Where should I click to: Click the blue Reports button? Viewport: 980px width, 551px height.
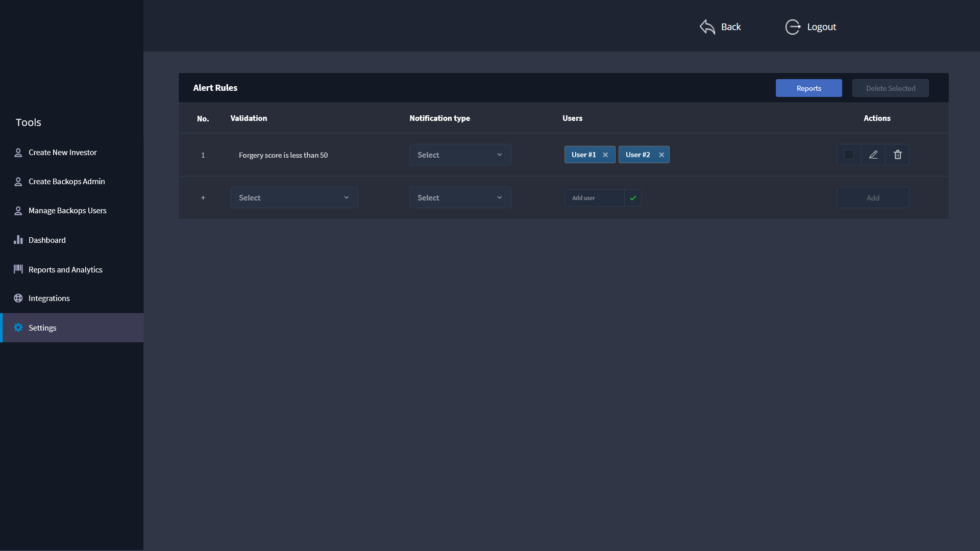(808, 88)
